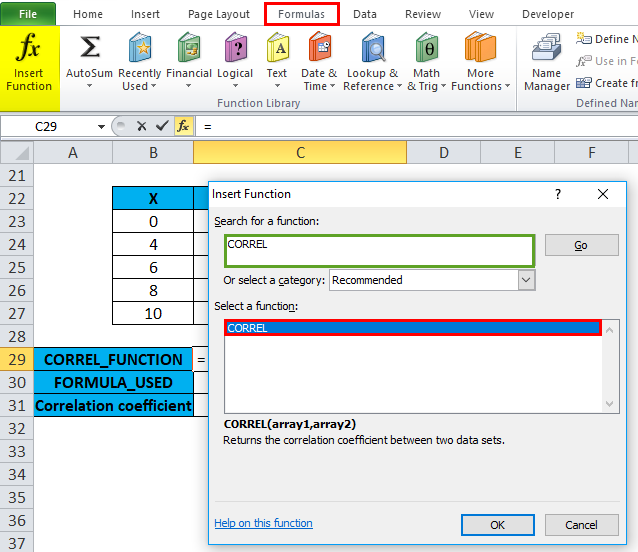Select CORREL in the function list
The height and width of the screenshot is (552, 638).
tap(413, 328)
